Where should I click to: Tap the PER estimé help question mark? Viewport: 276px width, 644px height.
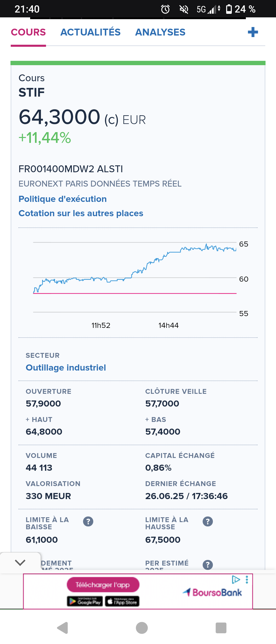[208, 565]
